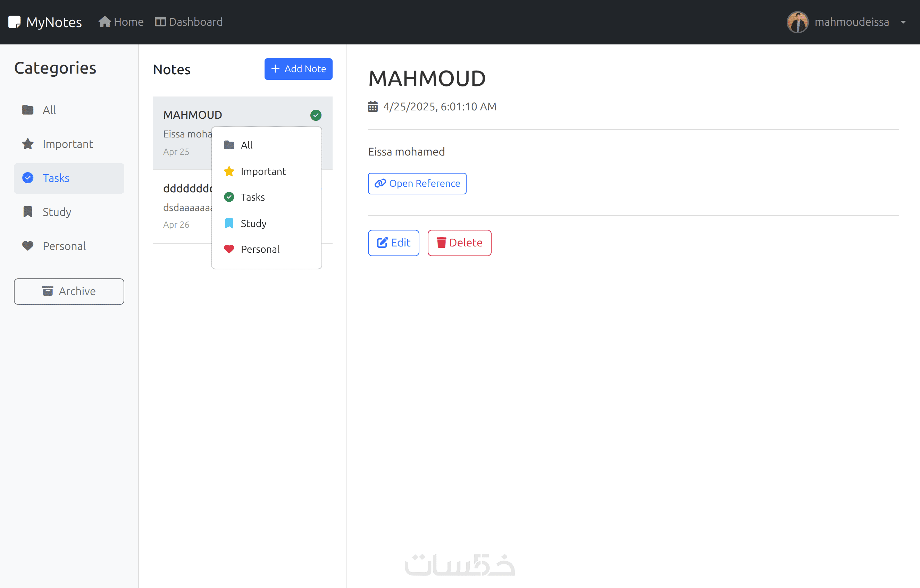Click the MyNotes logo icon
920x588 pixels.
pos(14,22)
